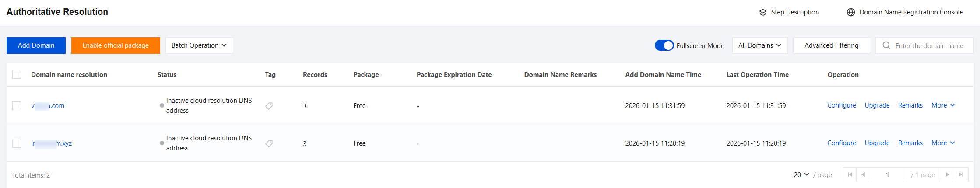Go to the first page of results

tap(850, 174)
